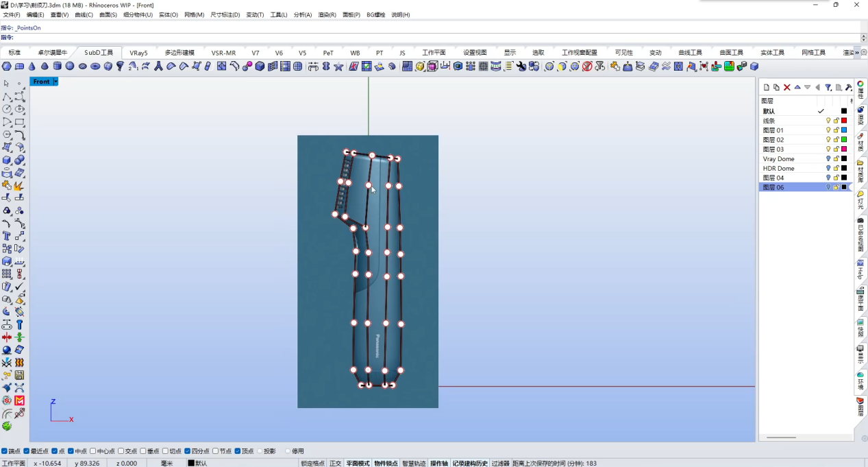Select the SubD torus tool
The image size is (868, 467).
[95, 67]
